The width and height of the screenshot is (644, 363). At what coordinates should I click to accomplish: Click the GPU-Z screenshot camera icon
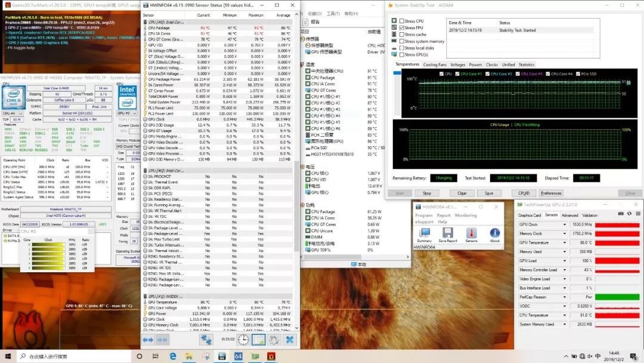click(x=621, y=214)
